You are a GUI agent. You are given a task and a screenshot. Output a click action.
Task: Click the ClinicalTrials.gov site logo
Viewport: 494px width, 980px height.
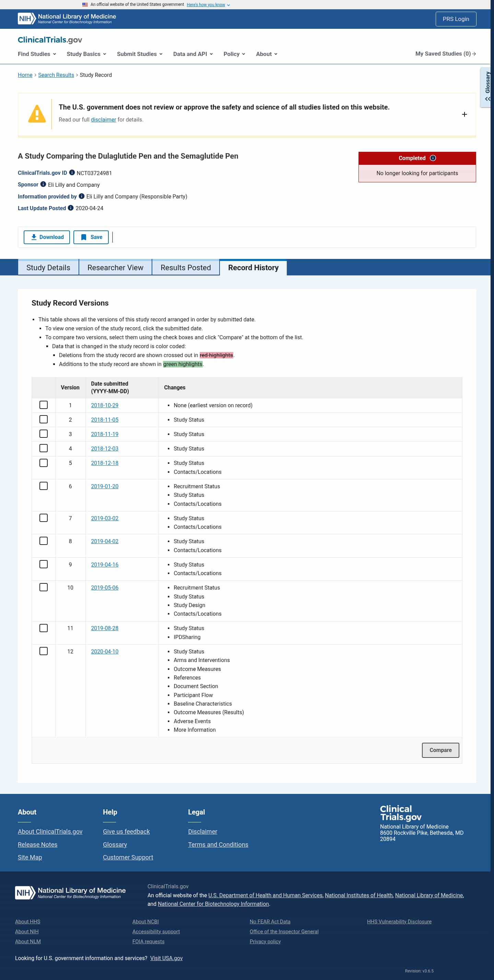[x=50, y=40]
